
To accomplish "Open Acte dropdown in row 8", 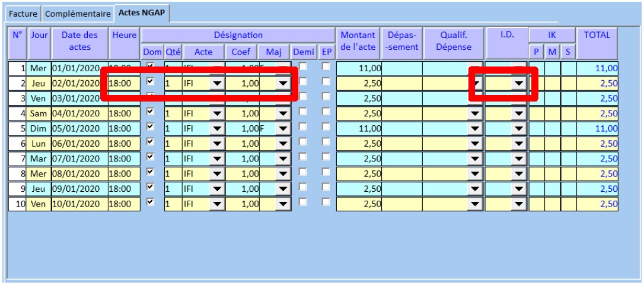I will click(x=217, y=175).
